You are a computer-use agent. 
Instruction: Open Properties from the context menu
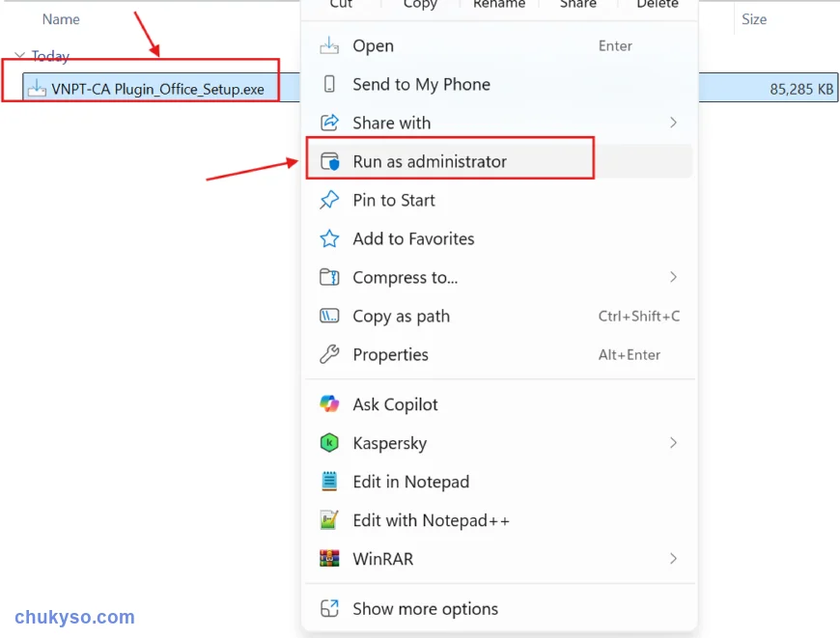499,354
